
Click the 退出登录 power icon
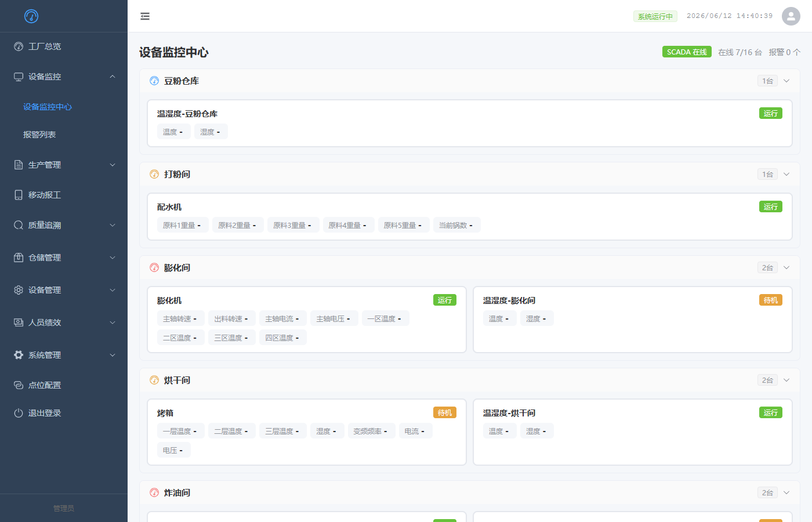tap(19, 413)
